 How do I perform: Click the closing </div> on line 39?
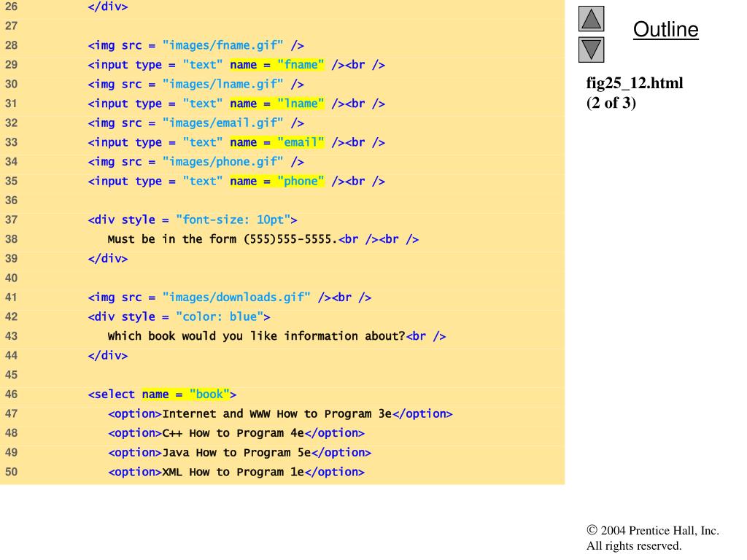pyautogui.click(x=108, y=259)
